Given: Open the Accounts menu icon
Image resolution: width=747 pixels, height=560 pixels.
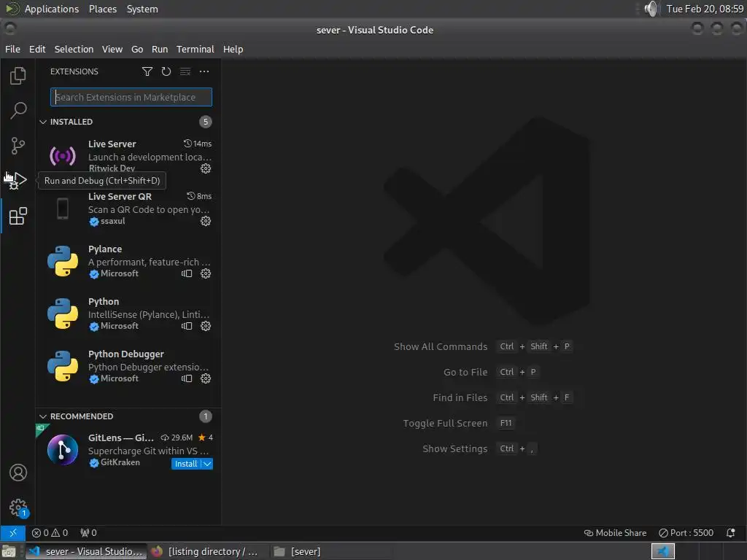Looking at the screenshot, I should pos(18,472).
